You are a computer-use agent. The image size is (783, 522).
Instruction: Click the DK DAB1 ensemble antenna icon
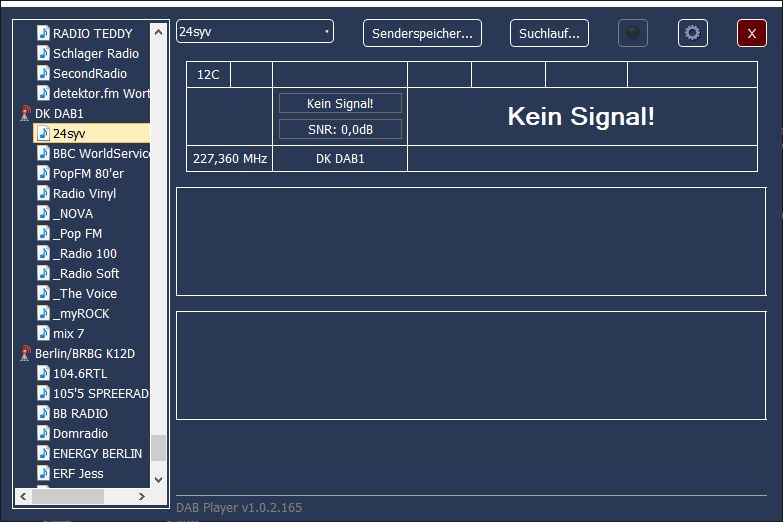[25, 114]
